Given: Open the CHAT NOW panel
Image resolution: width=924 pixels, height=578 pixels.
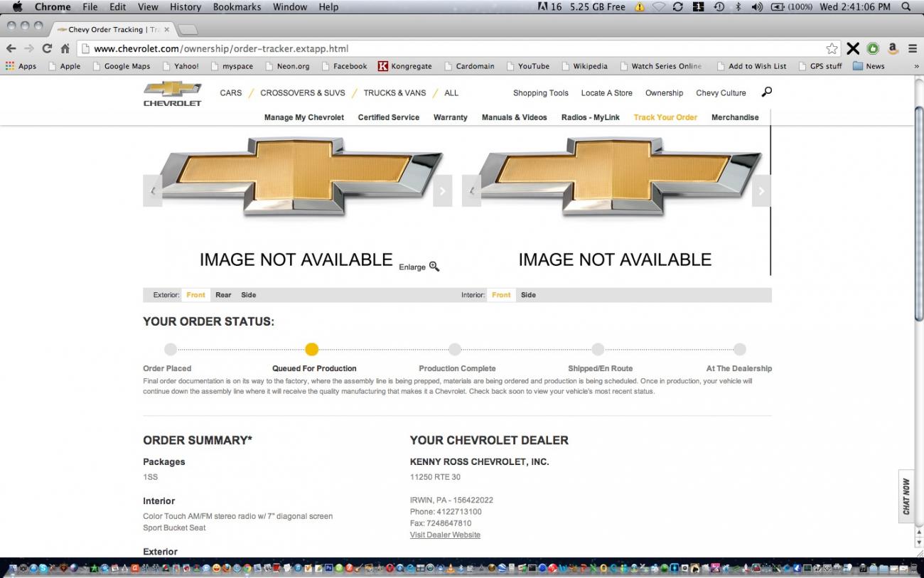Looking at the screenshot, I should click(x=906, y=496).
